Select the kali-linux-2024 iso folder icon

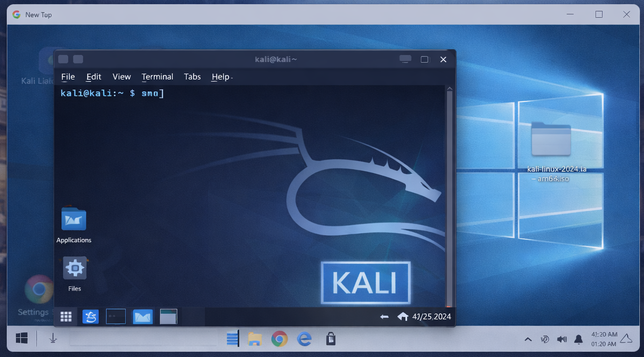[x=551, y=139]
